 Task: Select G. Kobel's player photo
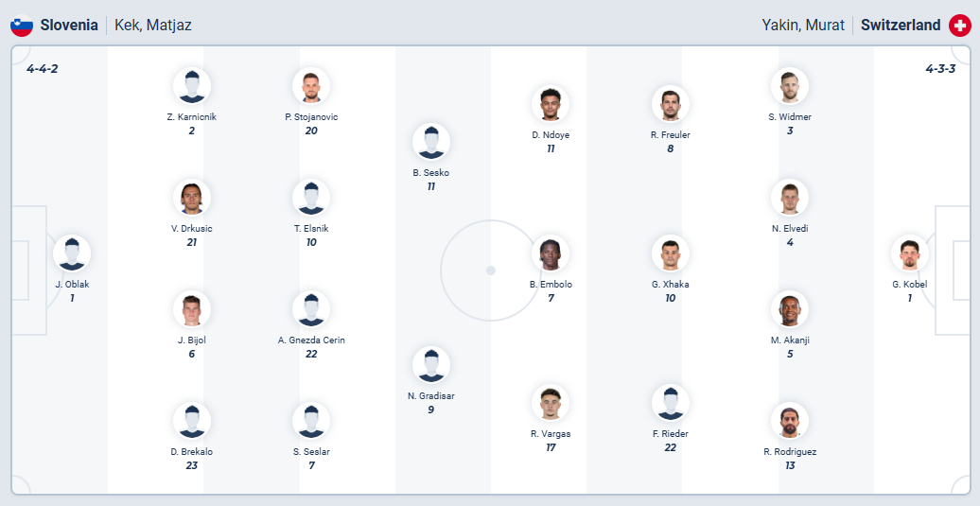tap(909, 253)
